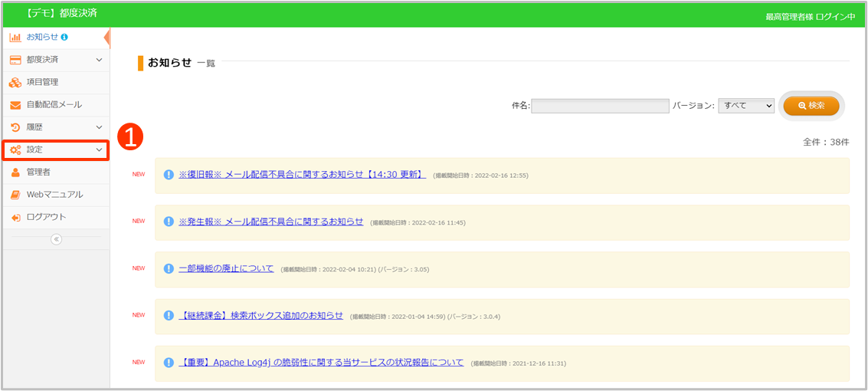Click the 件名 search text field
This screenshot has height=391, width=868.
(600, 106)
